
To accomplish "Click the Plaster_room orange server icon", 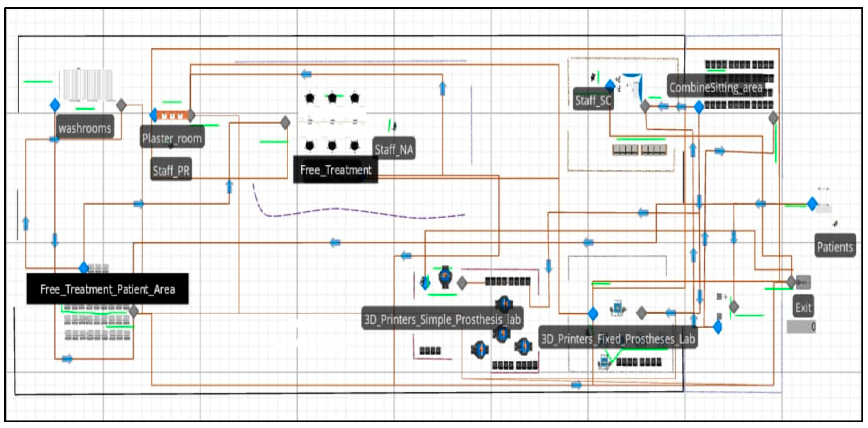I will coord(172,116).
